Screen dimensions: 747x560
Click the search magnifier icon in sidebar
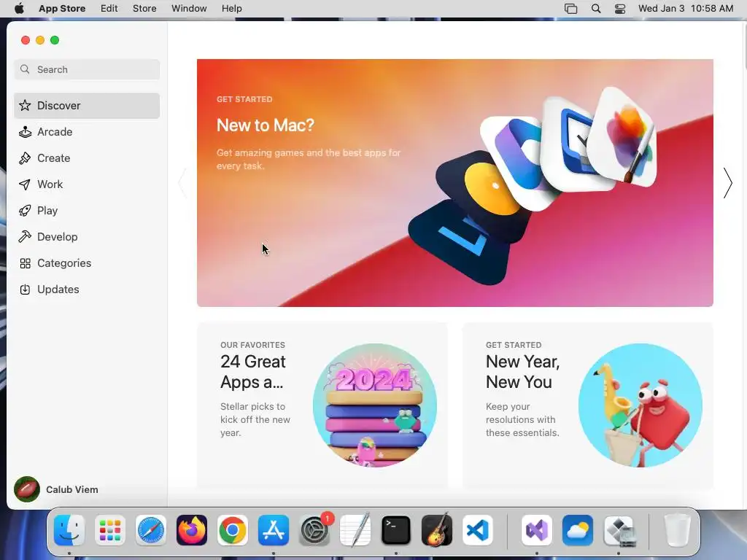tap(25, 69)
